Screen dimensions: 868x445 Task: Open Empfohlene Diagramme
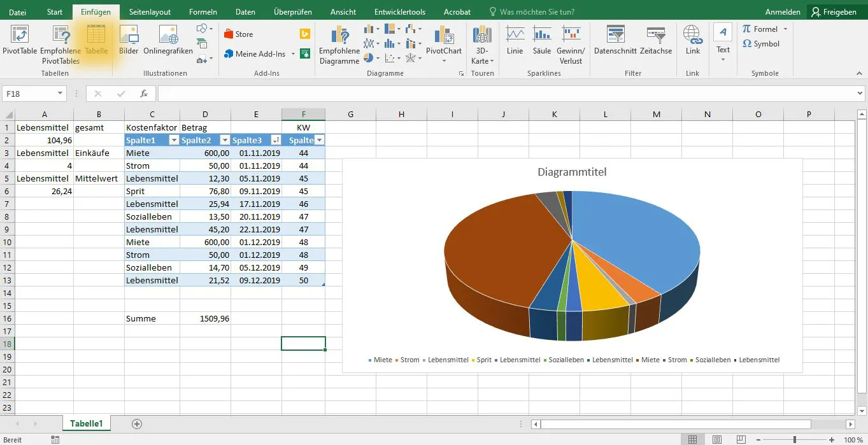point(339,43)
